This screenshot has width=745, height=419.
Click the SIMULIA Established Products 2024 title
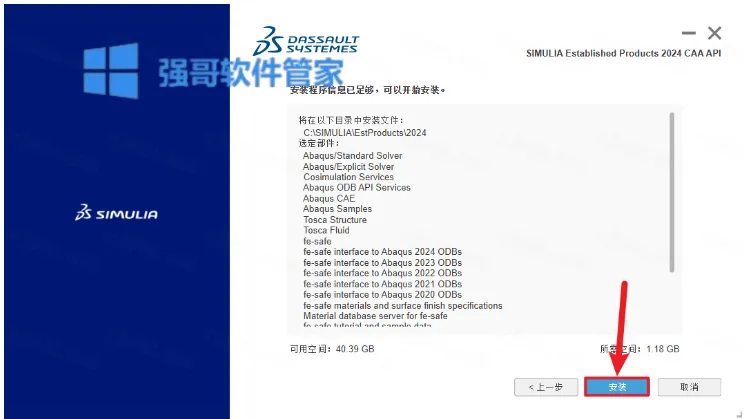point(623,53)
